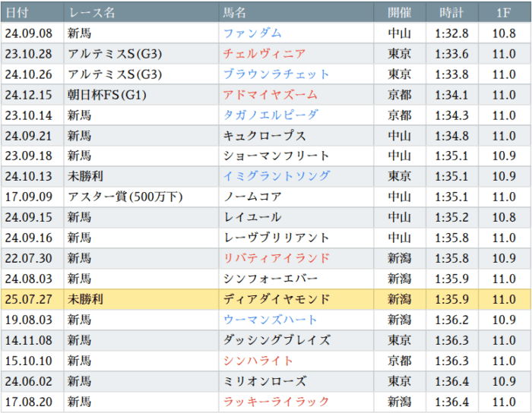532x413 pixels.
Task: Select the highlighted ディアダイヤモンド row
Action: 266,299
